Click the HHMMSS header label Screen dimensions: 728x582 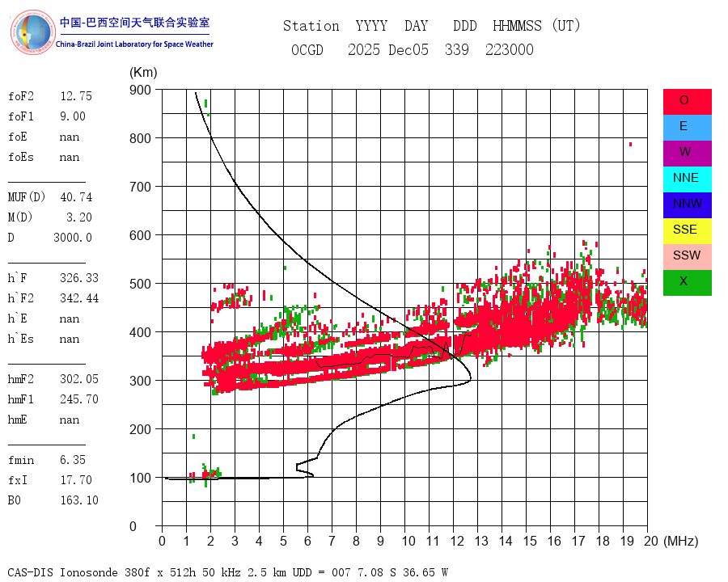click(x=517, y=26)
